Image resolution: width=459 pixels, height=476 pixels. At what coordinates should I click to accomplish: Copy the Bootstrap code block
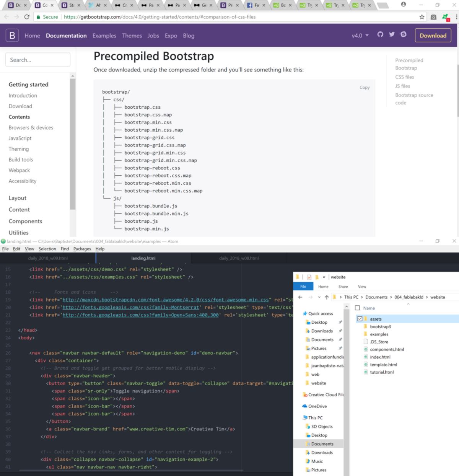pos(365,87)
